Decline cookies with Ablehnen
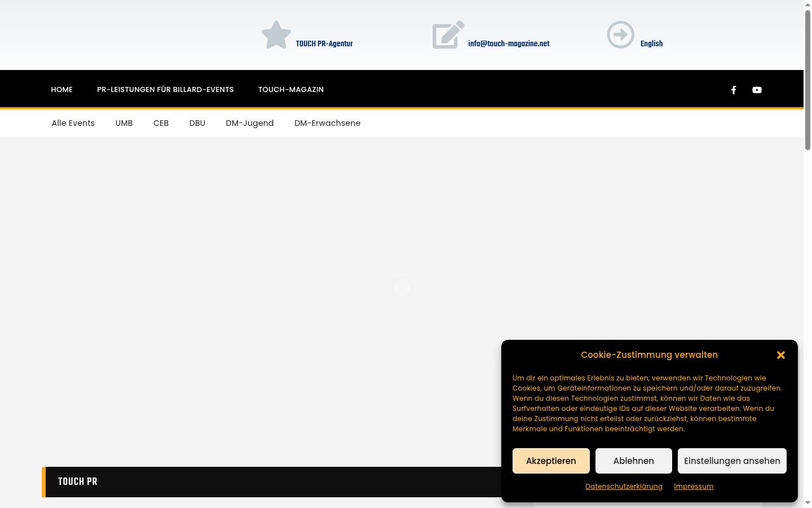Screen dimensions: 812x508 pyautogui.click(x=634, y=461)
